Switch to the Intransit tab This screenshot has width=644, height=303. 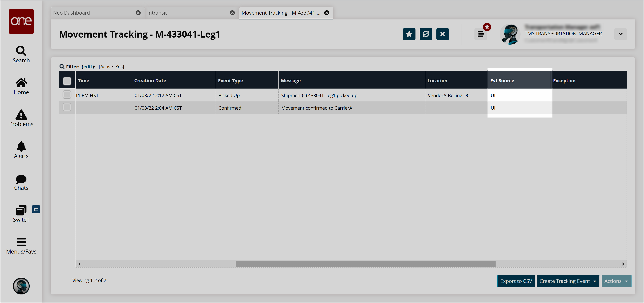[157, 13]
